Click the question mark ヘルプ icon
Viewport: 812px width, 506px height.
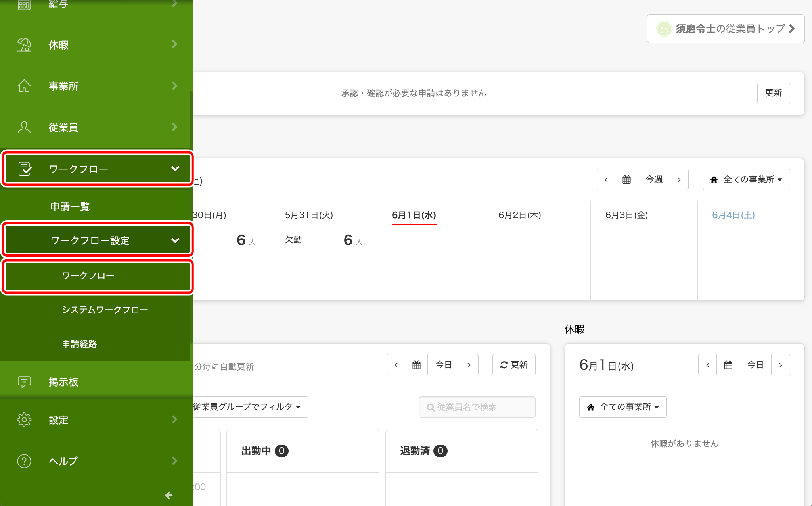tap(24, 461)
